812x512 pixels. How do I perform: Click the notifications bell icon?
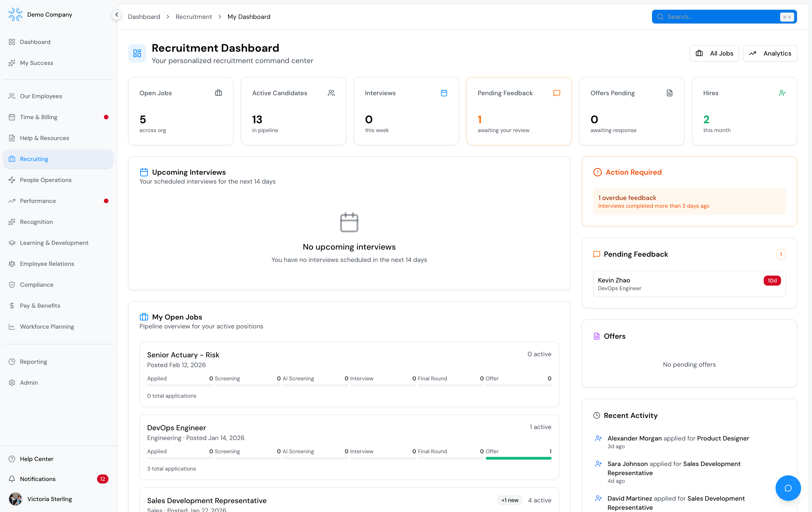coord(12,479)
